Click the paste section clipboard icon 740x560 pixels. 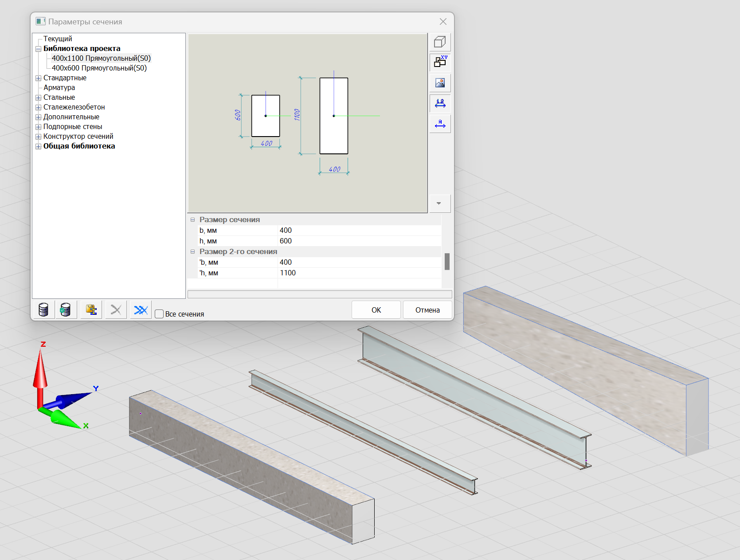coord(91,309)
